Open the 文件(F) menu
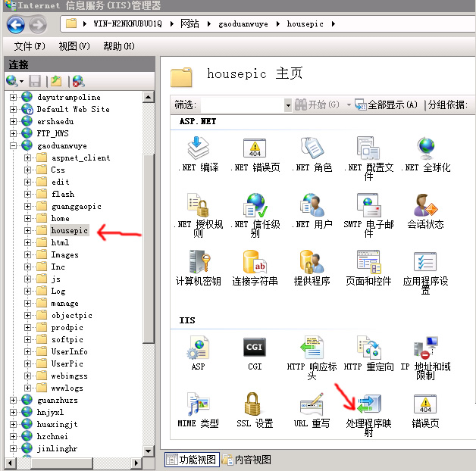 coord(30,46)
